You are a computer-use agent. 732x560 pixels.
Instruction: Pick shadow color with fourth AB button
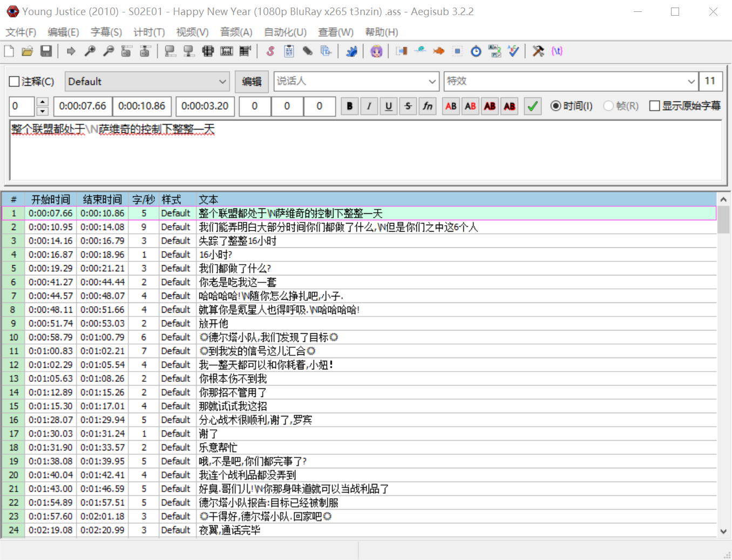click(x=509, y=106)
